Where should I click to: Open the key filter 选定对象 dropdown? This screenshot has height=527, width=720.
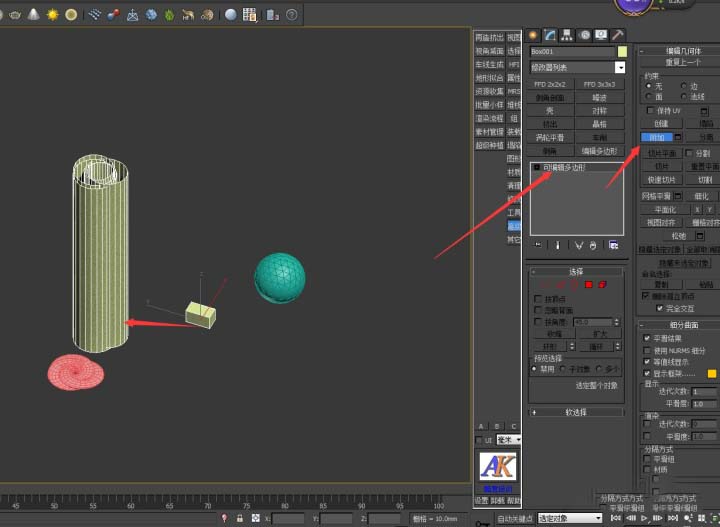click(569, 518)
